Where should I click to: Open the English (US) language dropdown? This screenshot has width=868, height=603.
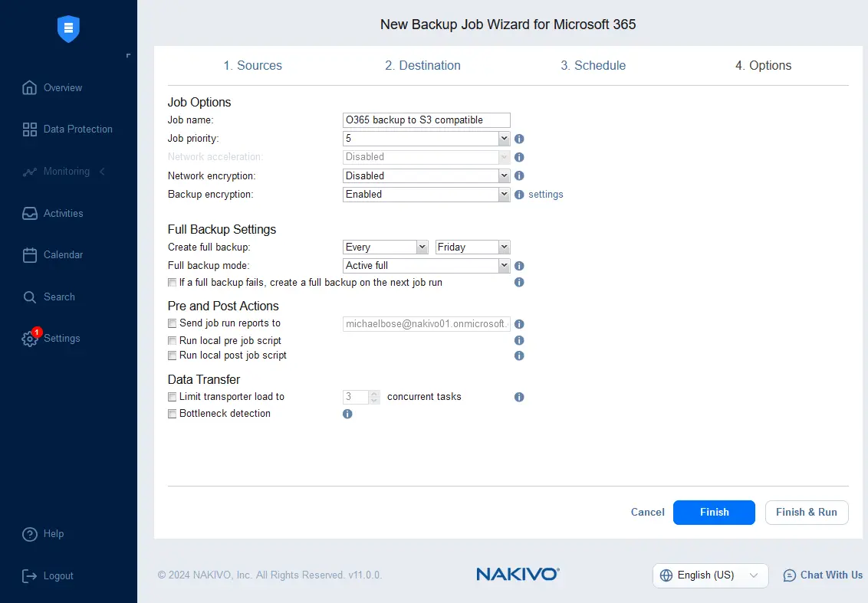click(x=710, y=575)
